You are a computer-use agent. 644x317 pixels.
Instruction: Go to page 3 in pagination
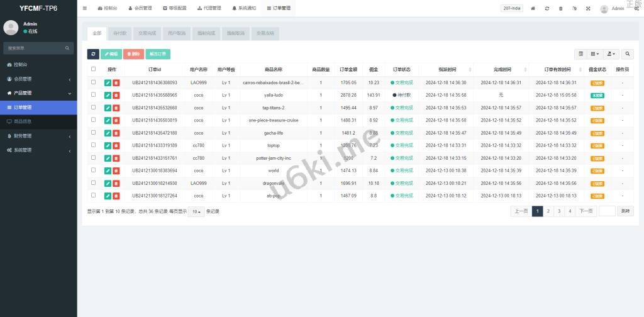coord(558,211)
